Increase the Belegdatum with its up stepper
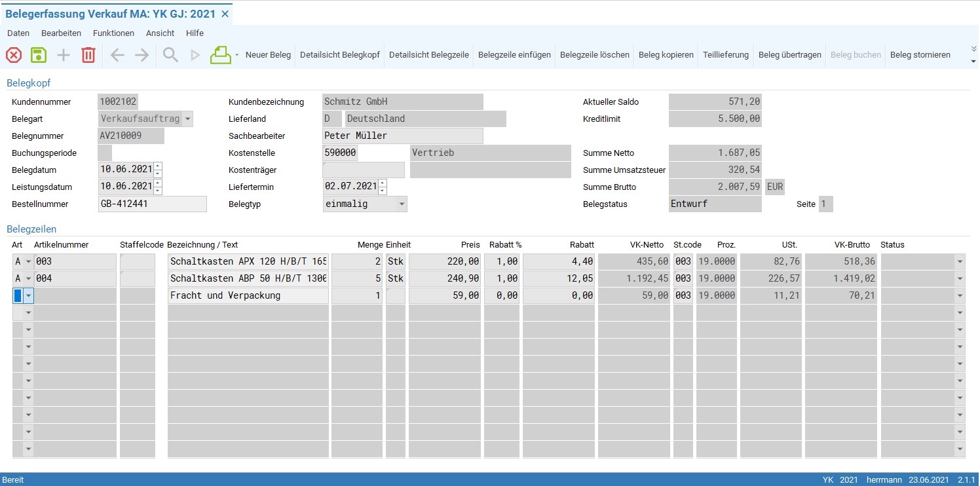Screen dimensions: 980x486 [158, 166]
